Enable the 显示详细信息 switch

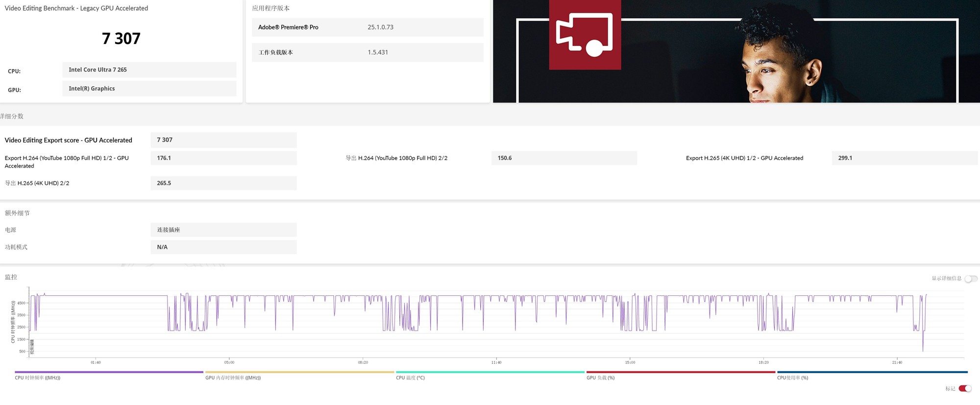tap(970, 279)
